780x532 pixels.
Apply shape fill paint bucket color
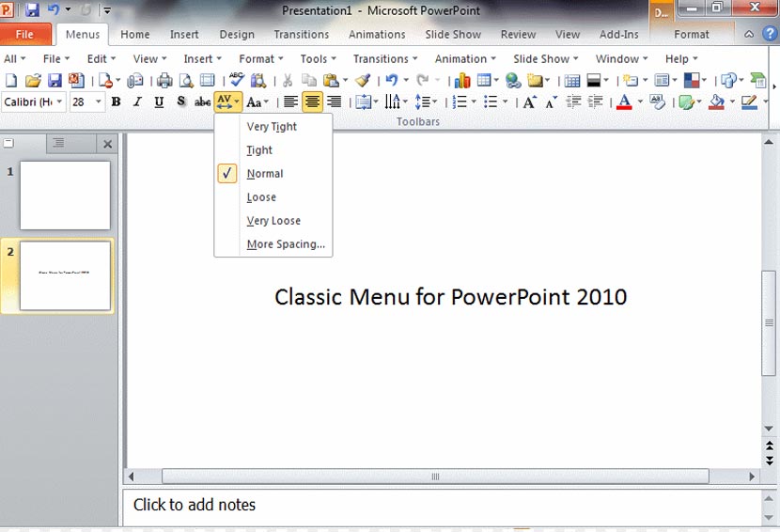(x=716, y=102)
